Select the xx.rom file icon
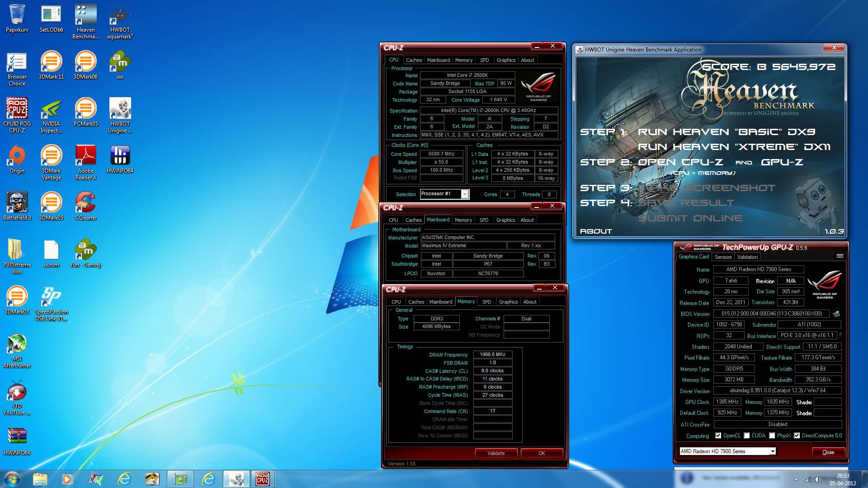868x488 pixels. tap(51, 253)
